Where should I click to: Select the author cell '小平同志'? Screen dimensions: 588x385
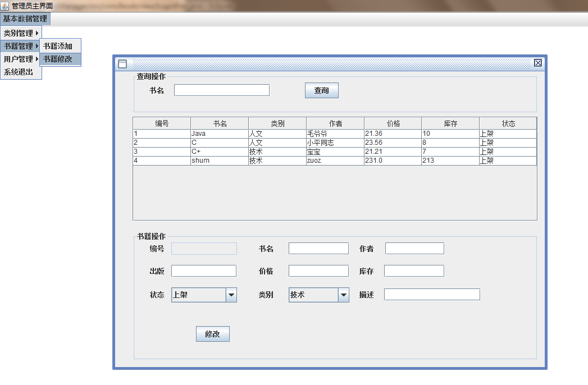pos(335,143)
